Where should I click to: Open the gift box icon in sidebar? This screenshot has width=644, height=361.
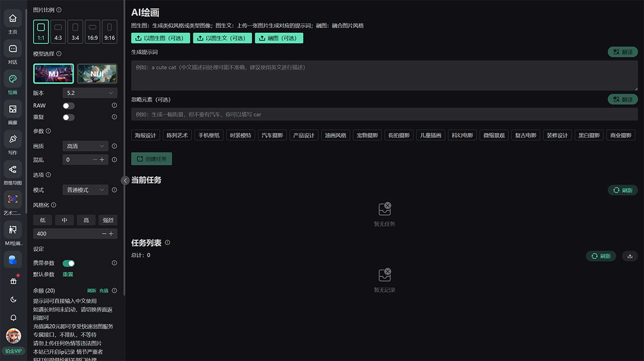12,280
